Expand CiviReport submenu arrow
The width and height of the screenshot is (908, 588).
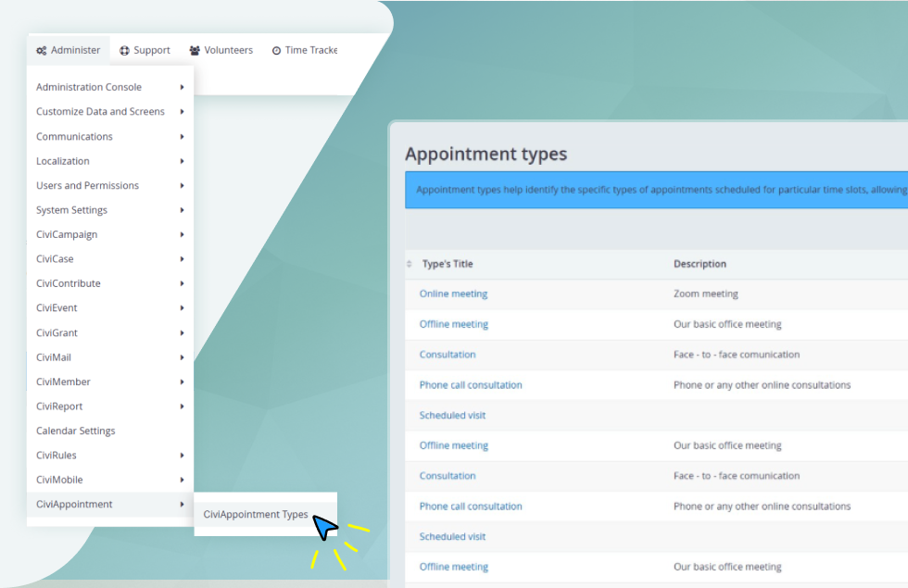(x=182, y=407)
